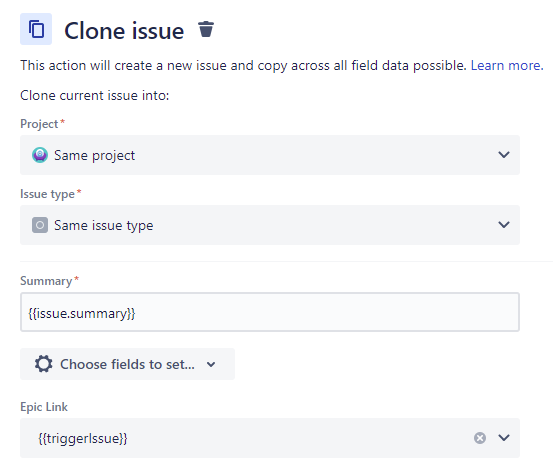Expand the Project chevron arrow

coord(504,155)
